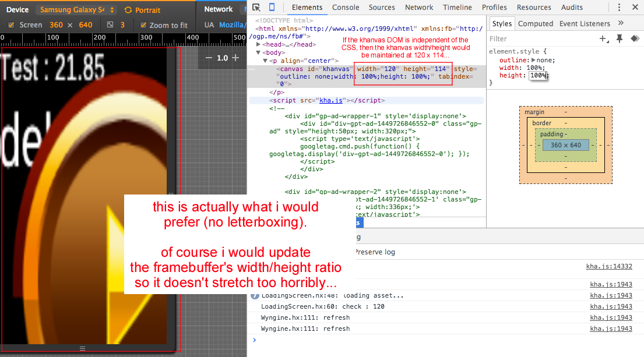Image resolution: width=644 pixels, height=357 pixels.
Task: Click the Network label in emulation bar
Action: 219,9
